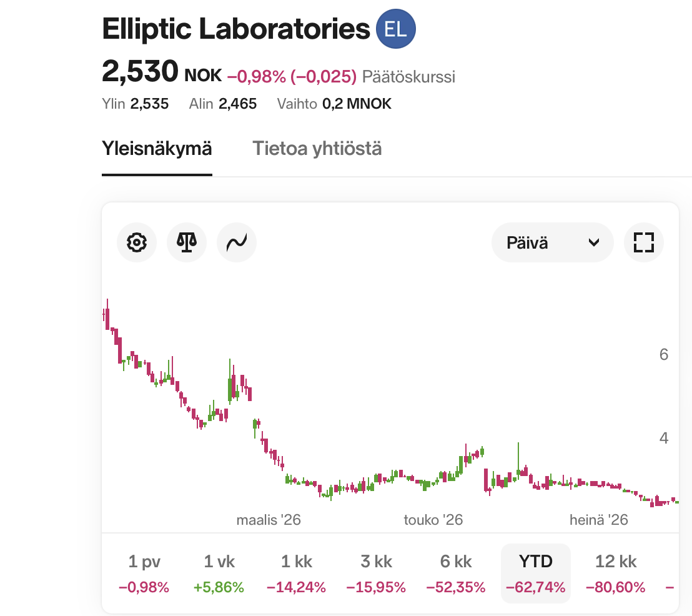This screenshot has width=692, height=616.
Task: Select the Yleisnäkymä tab
Action: tap(157, 148)
